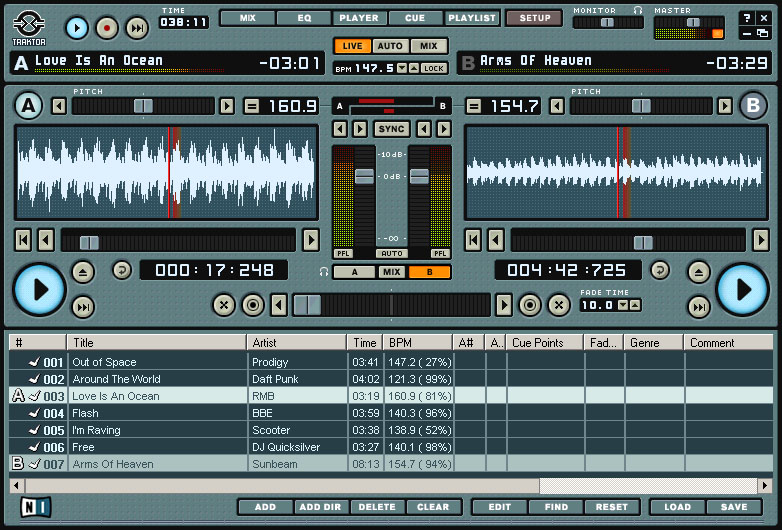Open the SETUP tab
The width and height of the screenshot is (782, 530).
pos(535,18)
